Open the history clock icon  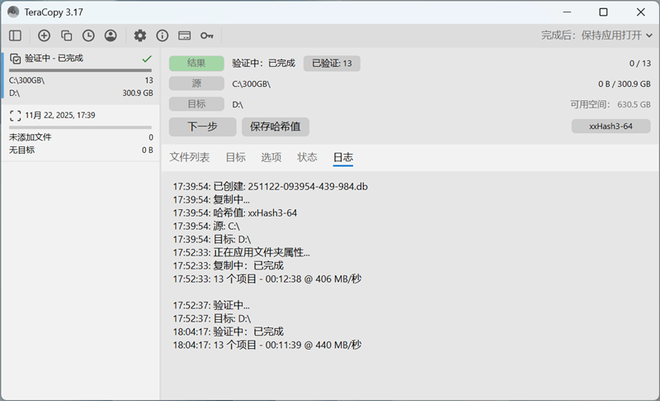click(88, 35)
